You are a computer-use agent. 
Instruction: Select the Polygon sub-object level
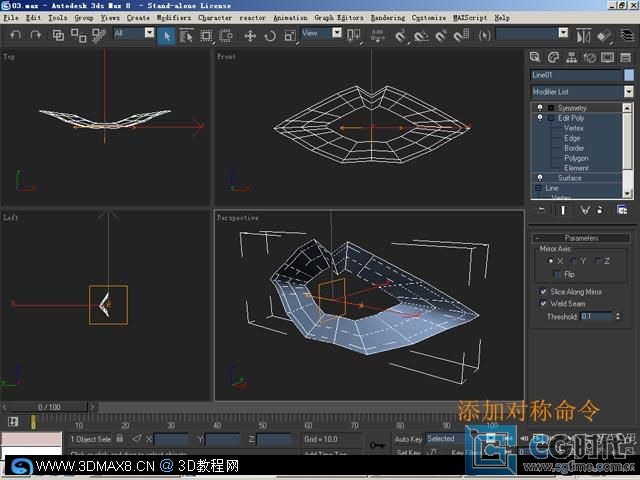point(576,158)
